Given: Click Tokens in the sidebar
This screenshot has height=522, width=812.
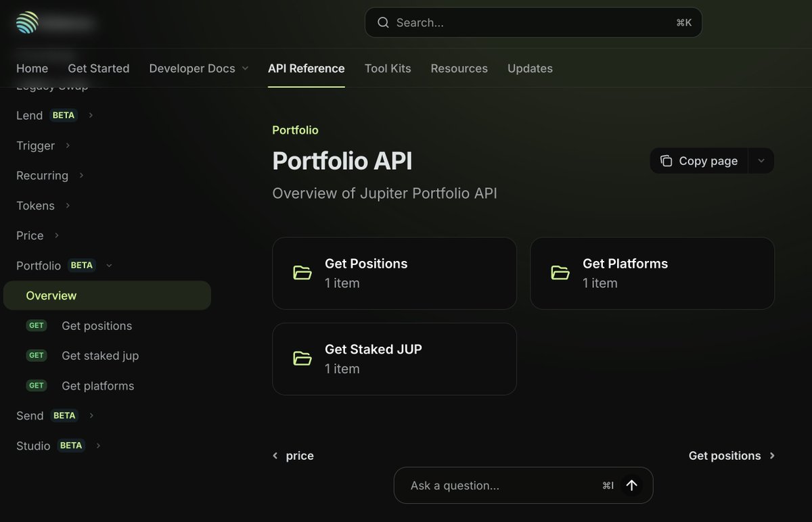Looking at the screenshot, I should [35, 206].
